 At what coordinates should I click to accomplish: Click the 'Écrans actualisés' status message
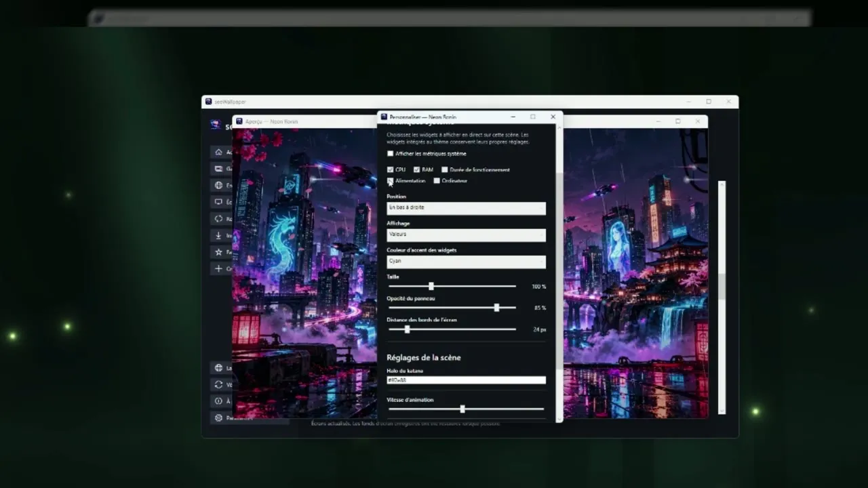[x=406, y=424]
